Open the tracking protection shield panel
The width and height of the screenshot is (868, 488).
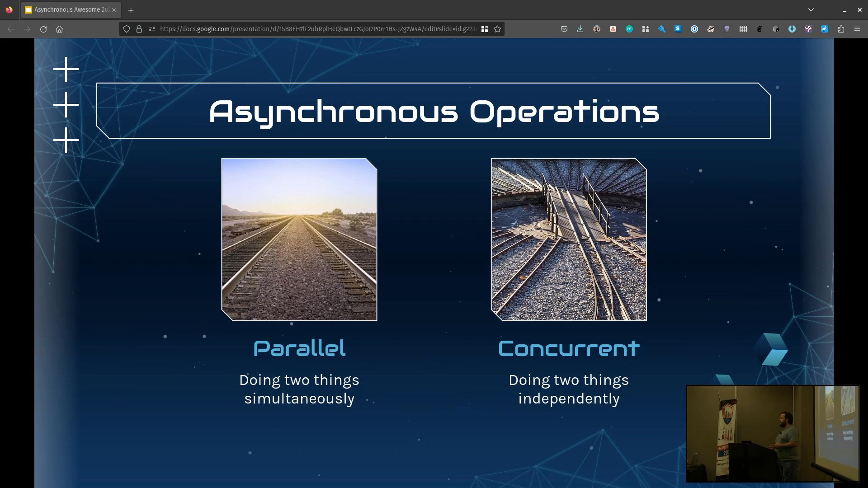tap(127, 29)
